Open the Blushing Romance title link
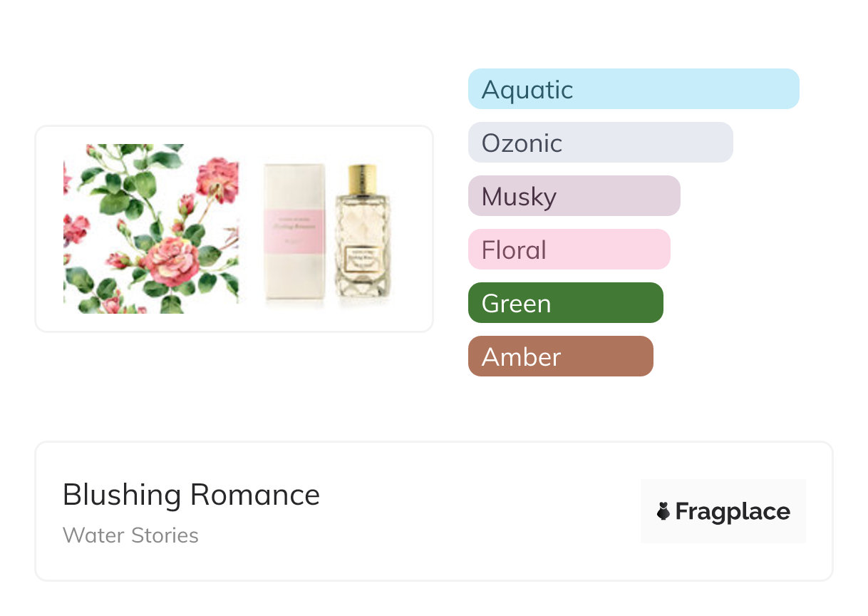The width and height of the screenshot is (868, 616). [x=191, y=495]
